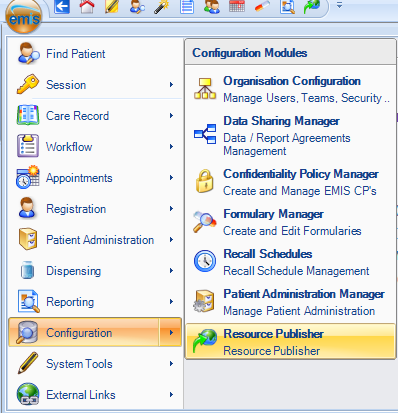Click the EMIS orb application button

click(x=24, y=17)
